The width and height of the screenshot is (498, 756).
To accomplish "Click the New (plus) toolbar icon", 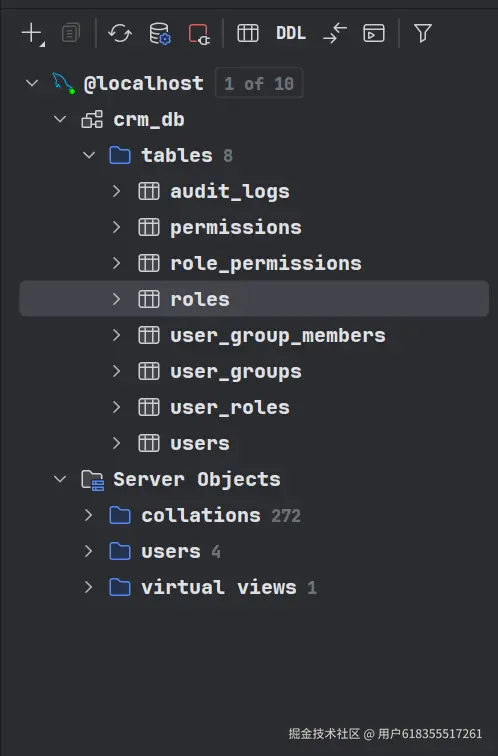I will [x=32, y=33].
